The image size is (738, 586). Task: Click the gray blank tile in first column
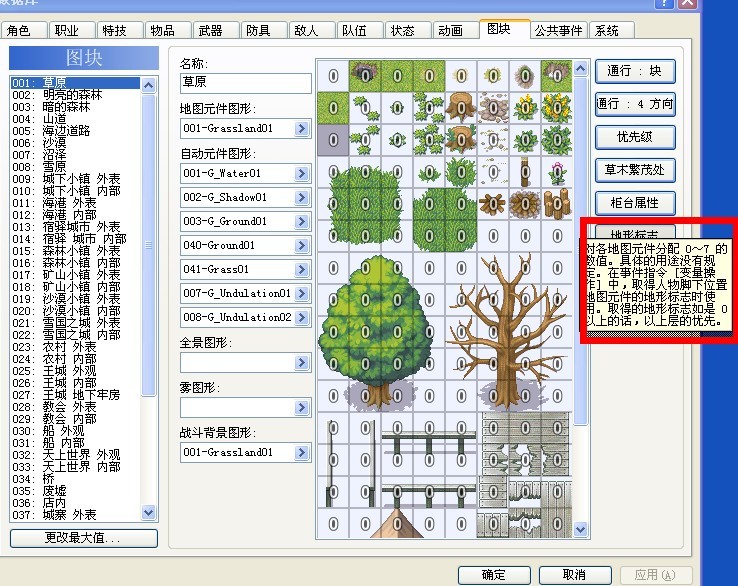point(333,140)
